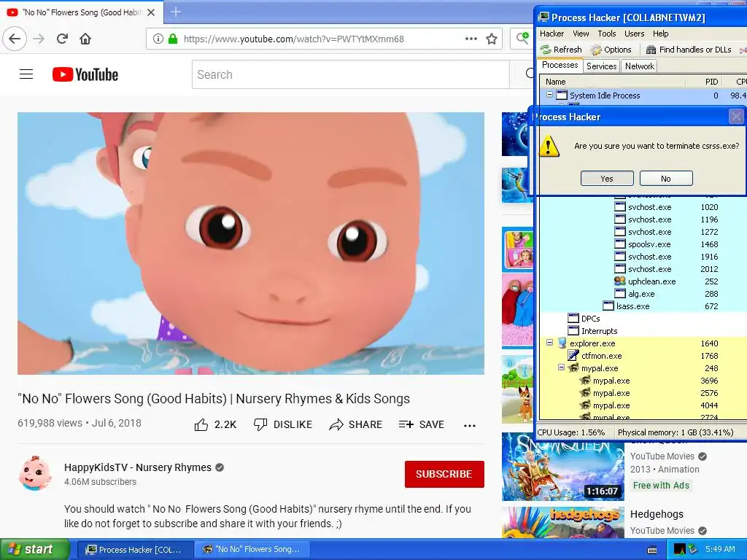Save the video to a playlist
747x560 pixels.
[x=421, y=424]
